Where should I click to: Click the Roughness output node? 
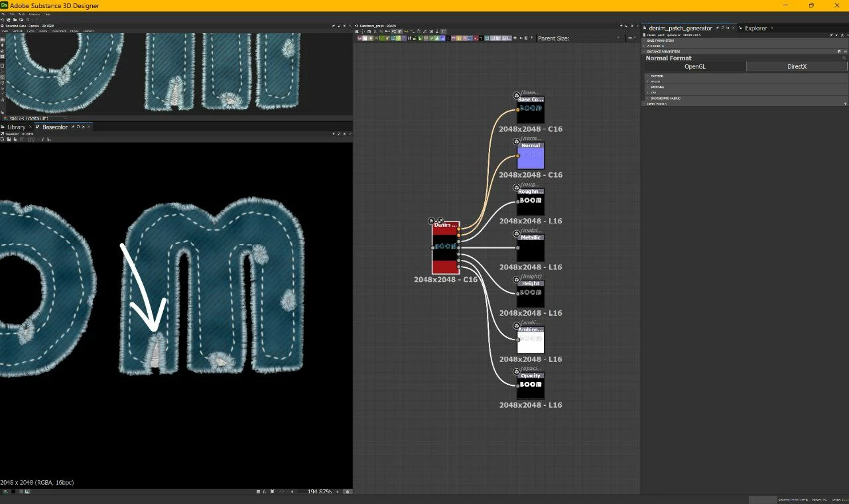531,201
